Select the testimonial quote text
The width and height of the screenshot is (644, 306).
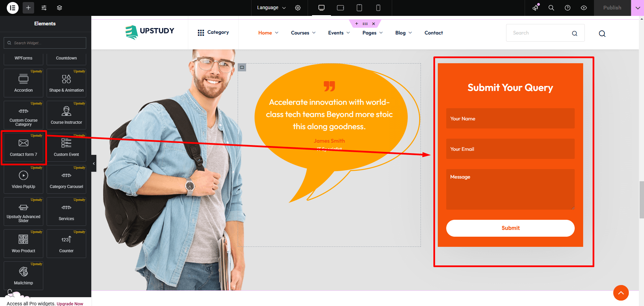[x=329, y=114]
